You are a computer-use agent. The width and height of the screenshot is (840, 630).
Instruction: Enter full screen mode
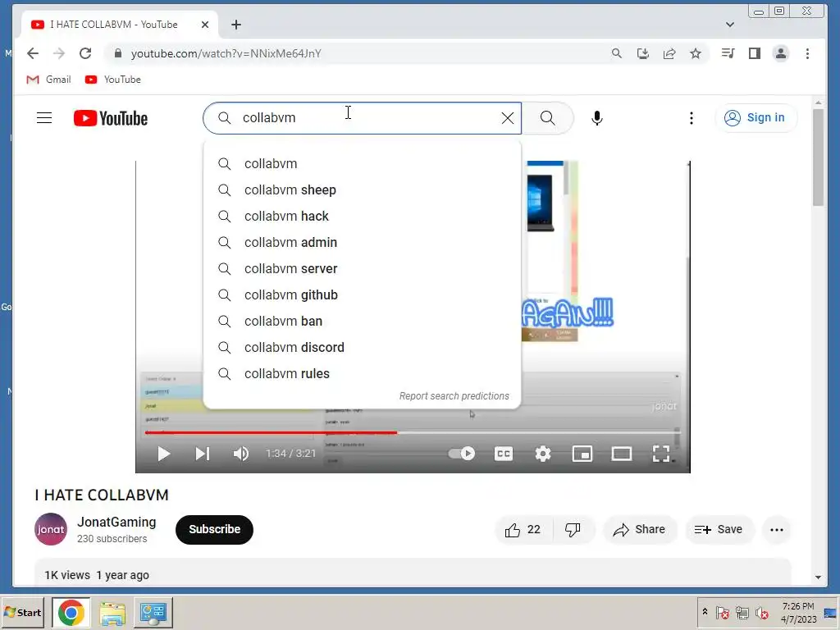coord(661,454)
